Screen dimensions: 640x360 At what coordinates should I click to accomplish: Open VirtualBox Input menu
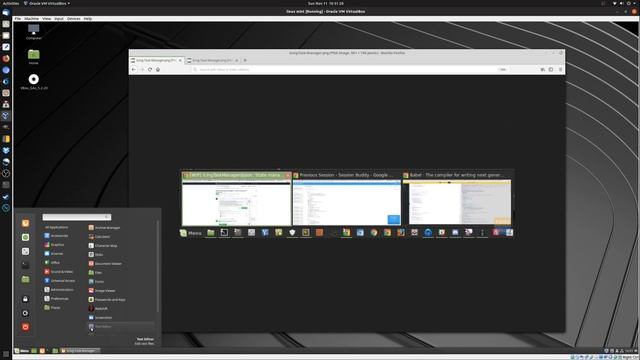(59, 19)
